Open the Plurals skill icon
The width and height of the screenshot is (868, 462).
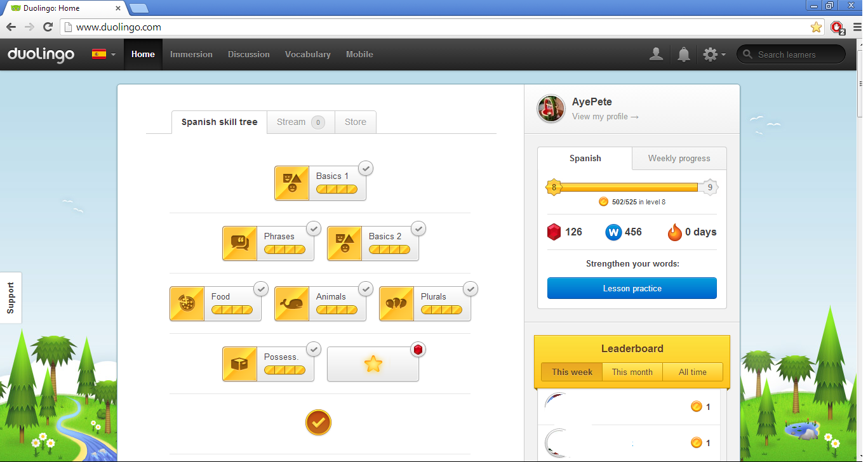397,304
